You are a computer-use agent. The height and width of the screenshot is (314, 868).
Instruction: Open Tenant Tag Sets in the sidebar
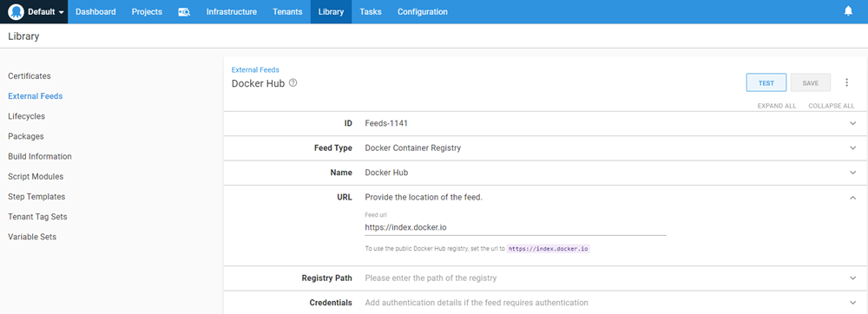37,217
